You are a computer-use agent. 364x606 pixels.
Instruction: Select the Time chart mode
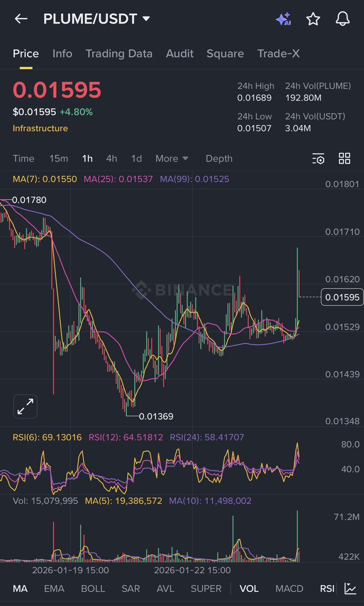(x=23, y=159)
